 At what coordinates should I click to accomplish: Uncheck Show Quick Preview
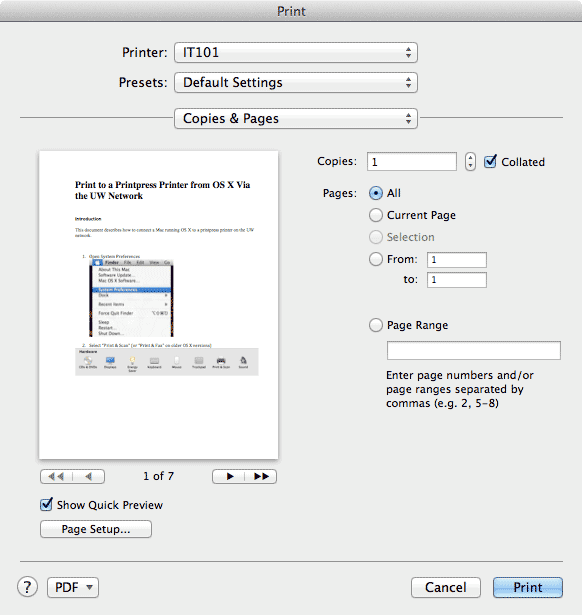coord(46,504)
